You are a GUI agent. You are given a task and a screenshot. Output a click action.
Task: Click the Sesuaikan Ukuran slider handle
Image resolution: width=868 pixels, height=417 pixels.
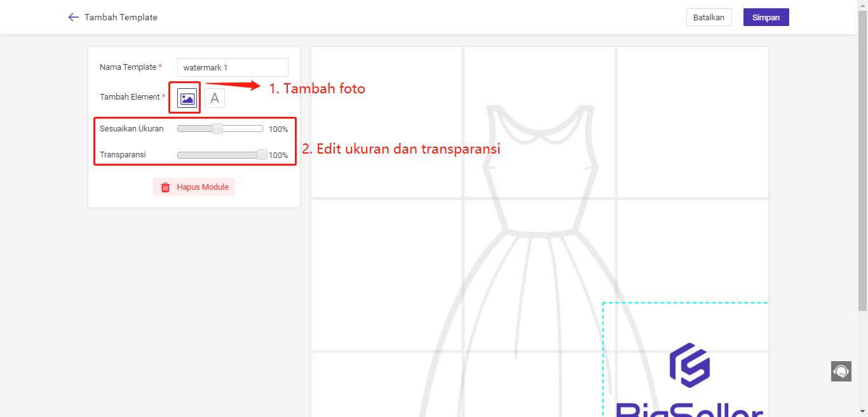tap(217, 129)
